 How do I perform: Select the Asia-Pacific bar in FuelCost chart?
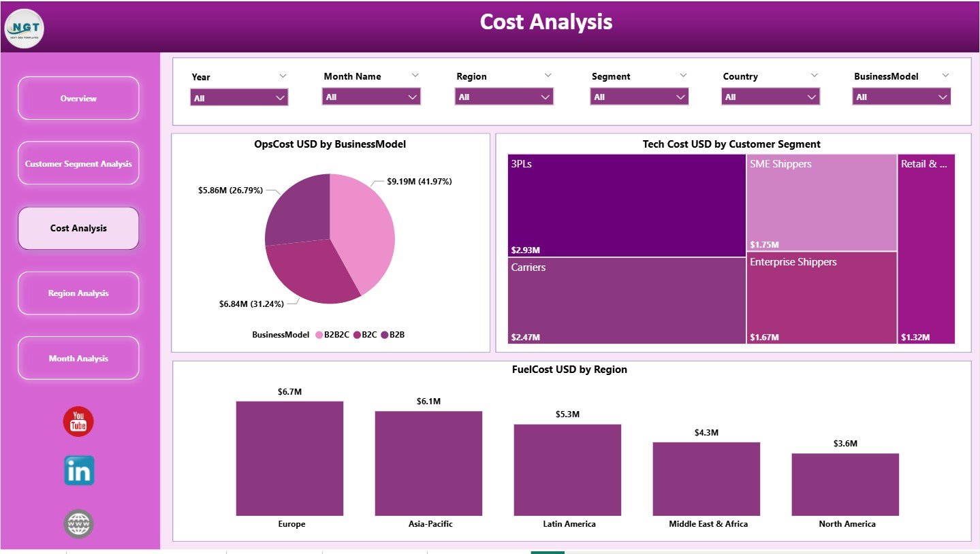pyautogui.click(x=428, y=463)
